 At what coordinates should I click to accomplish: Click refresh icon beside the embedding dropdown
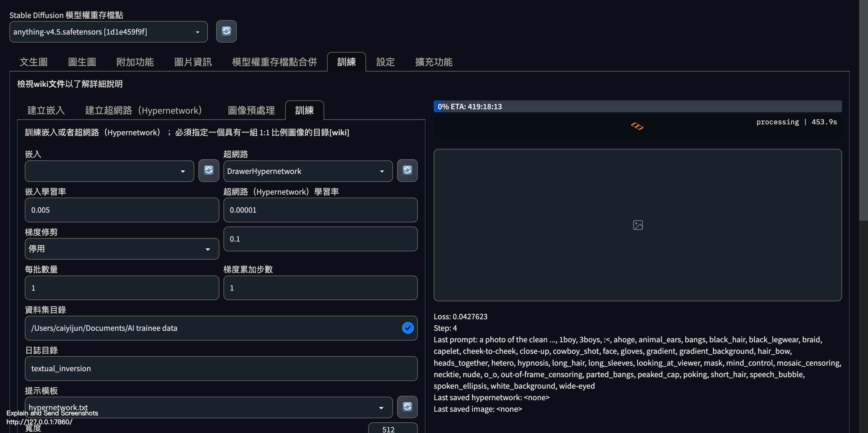tap(209, 171)
